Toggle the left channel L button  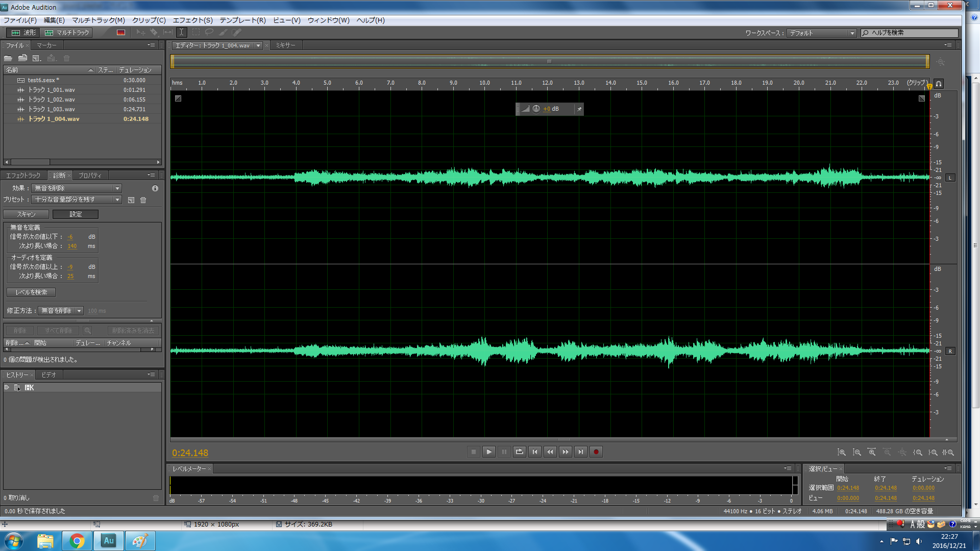tap(950, 178)
